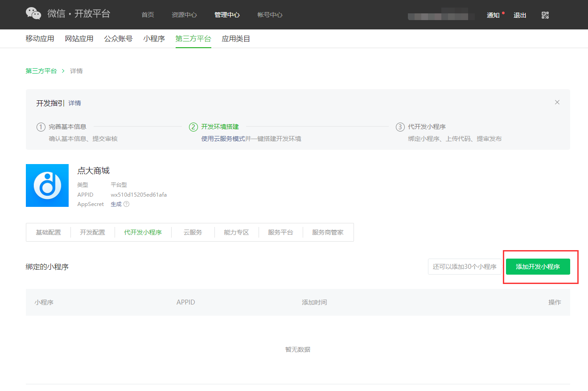Click 生成 to generate AppSecret
The width and height of the screenshot is (588, 391).
tap(116, 204)
